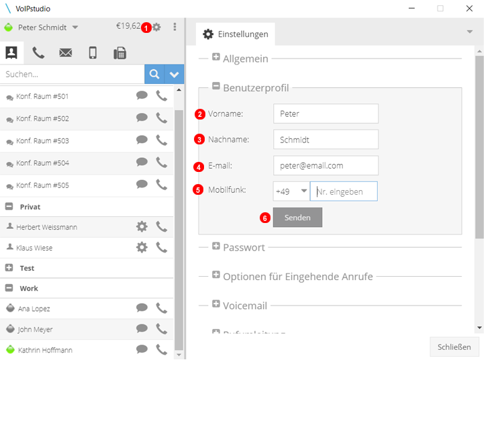The width and height of the screenshot is (496, 448).
Task: Call Konf. Raum #505
Action: click(x=162, y=184)
